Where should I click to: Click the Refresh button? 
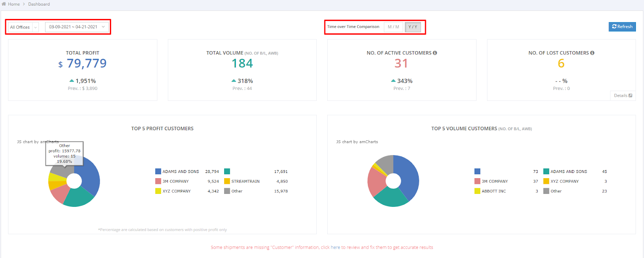[622, 27]
